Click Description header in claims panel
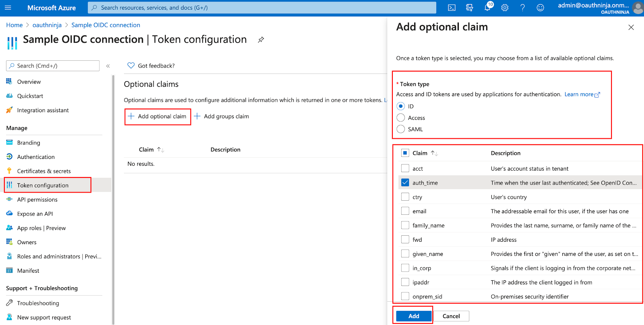 click(x=506, y=153)
